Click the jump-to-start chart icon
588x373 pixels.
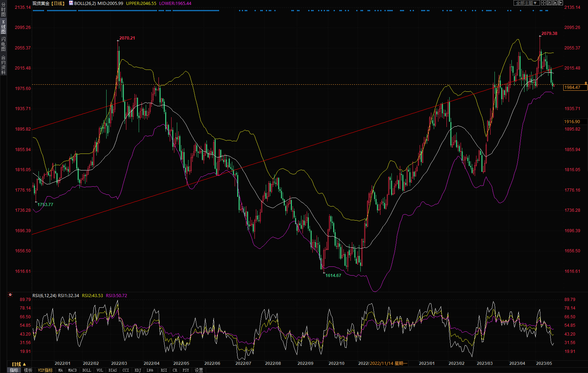point(549,3)
